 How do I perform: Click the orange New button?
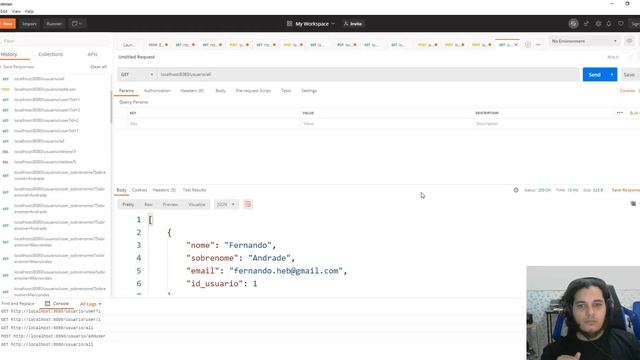point(7,24)
